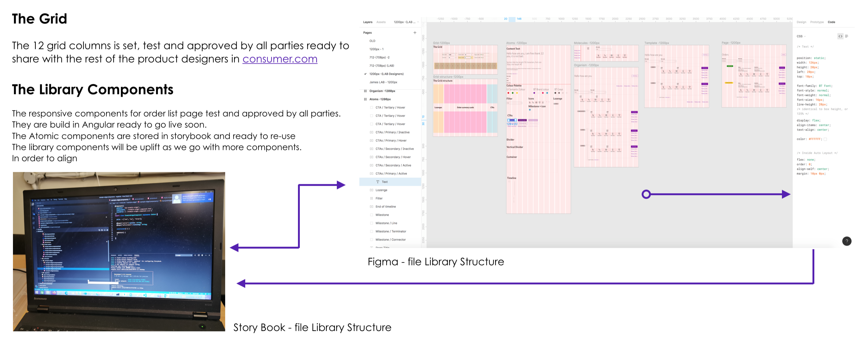Image resolution: width=868 pixels, height=340 pixels.
Task: Click the laptop Storybook photo
Action: coord(119,251)
